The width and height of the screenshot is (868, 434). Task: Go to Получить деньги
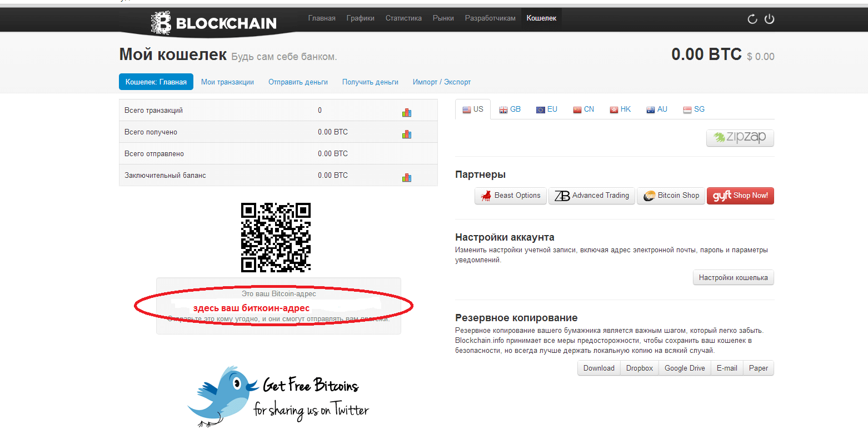coord(370,82)
